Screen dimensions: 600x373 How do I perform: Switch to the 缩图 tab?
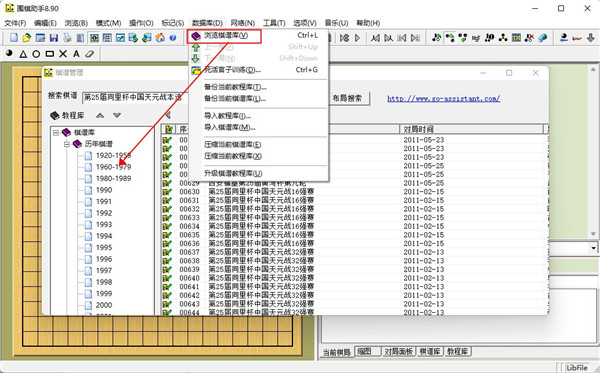click(367, 351)
